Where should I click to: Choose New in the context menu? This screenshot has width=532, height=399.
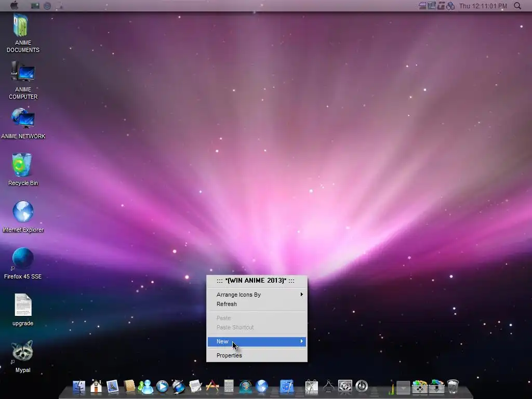click(x=257, y=341)
